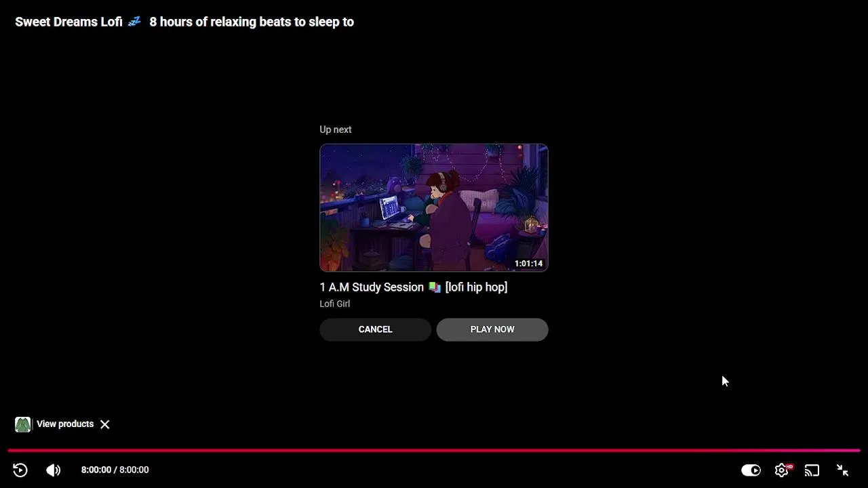Play the next video now
The width and height of the screenshot is (868, 488).
click(492, 329)
